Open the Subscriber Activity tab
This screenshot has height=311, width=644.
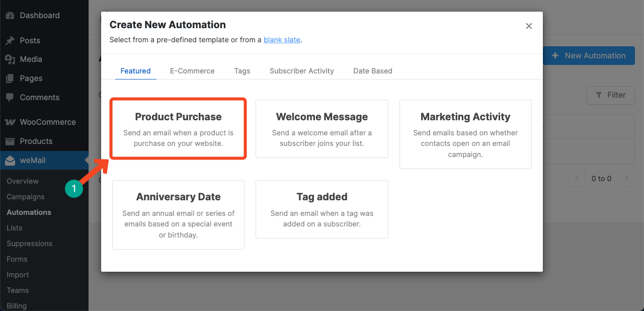click(301, 71)
